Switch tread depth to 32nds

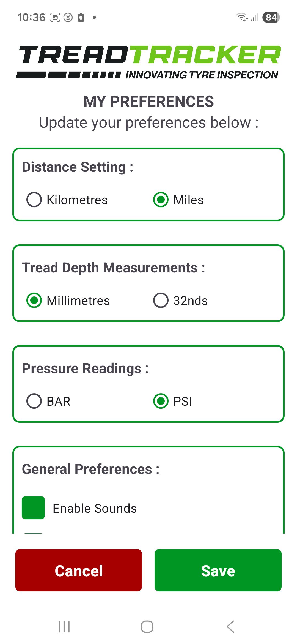pyautogui.click(x=161, y=300)
